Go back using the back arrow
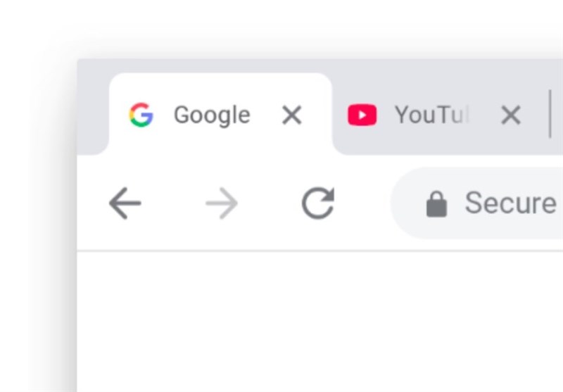 pyautogui.click(x=125, y=204)
